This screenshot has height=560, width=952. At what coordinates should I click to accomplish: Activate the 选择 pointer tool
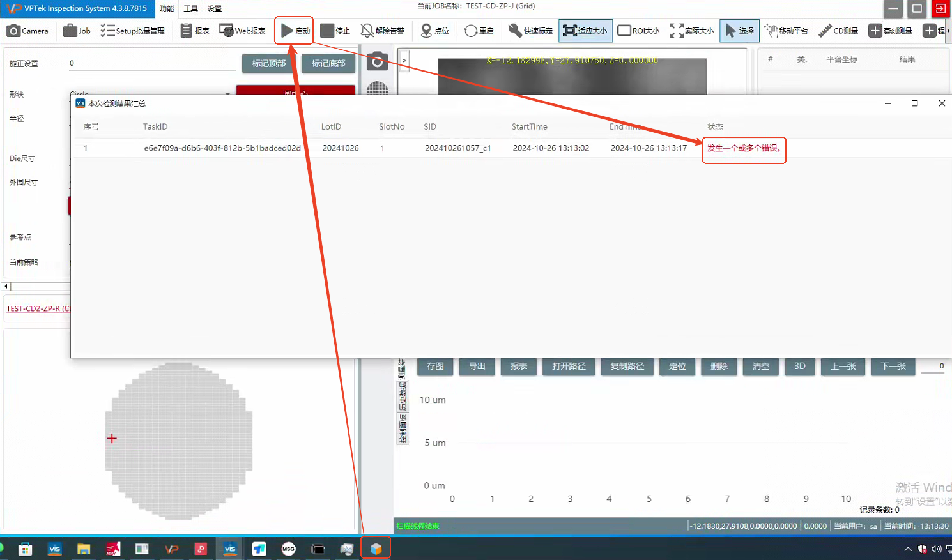pyautogui.click(x=739, y=31)
